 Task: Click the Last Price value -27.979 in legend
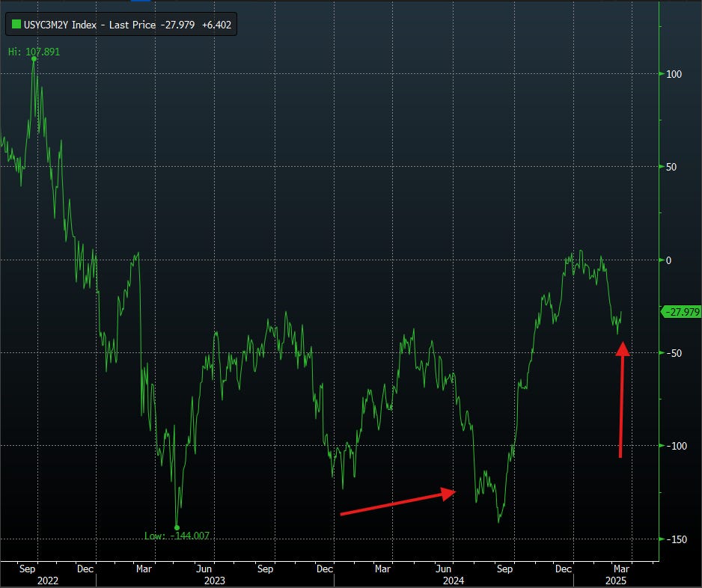point(177,25)
